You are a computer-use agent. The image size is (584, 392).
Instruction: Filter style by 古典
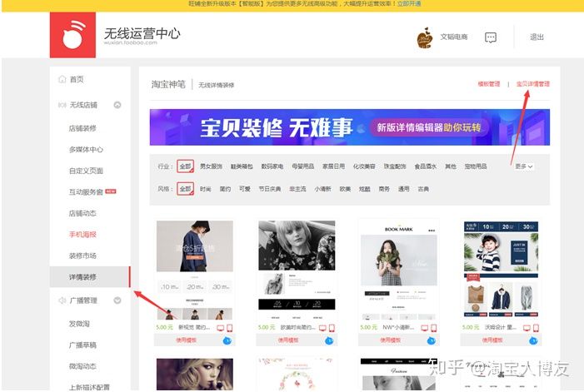click(423, 189)
